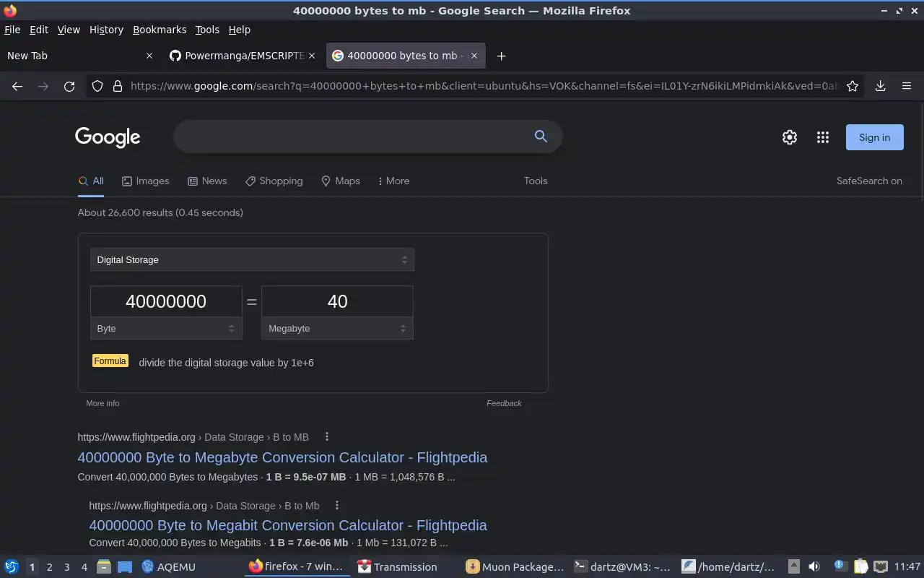Click the Sign in button
The width and height of the screenshot is (924, 578).
[x=874, y=137]
